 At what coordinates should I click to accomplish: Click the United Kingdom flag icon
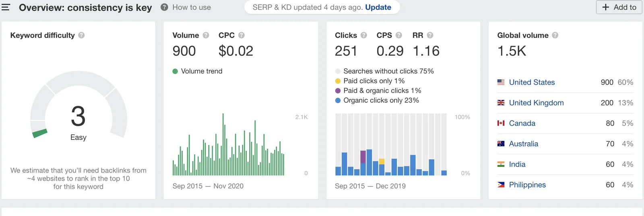(x=501, y=103)
